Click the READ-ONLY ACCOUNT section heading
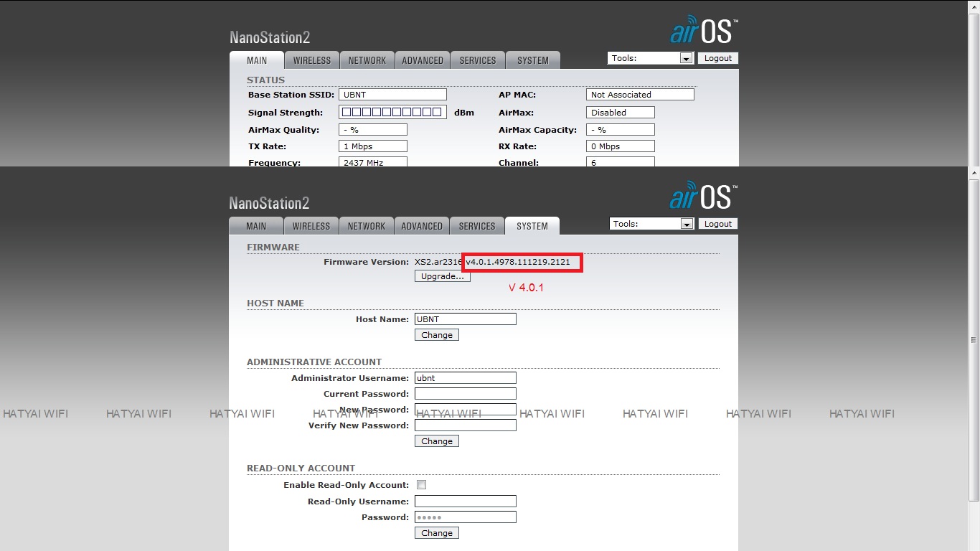Screen dimensions: 980x551 301,468
